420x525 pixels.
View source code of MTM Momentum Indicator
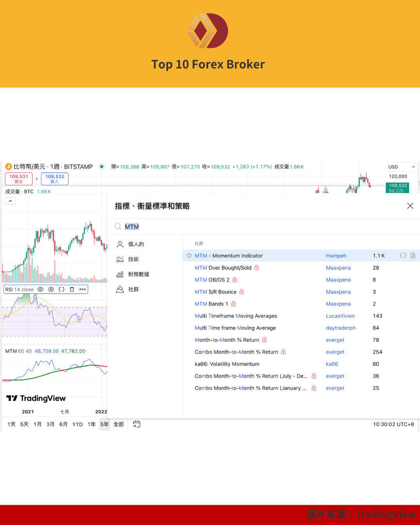pyautogui.click(x=403, y=255)
